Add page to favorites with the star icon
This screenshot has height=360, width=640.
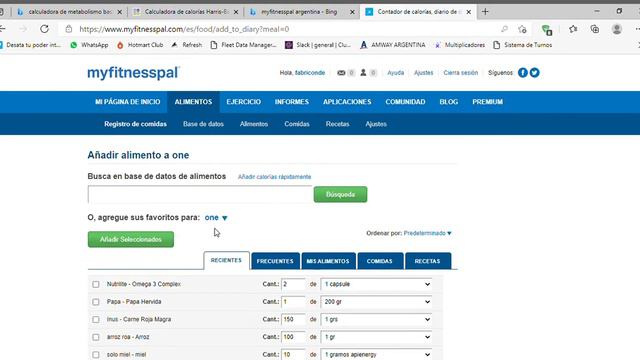click(x=522, y=29)
